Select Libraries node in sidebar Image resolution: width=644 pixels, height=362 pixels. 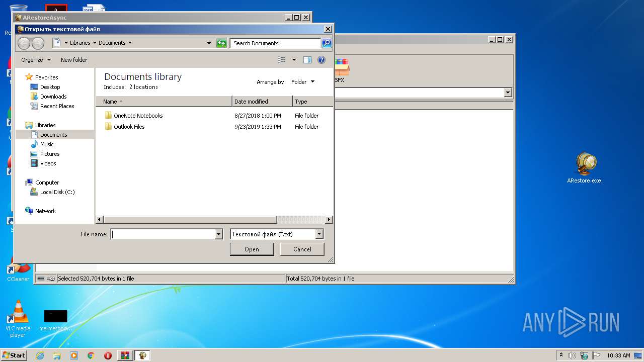pos(45,125)
